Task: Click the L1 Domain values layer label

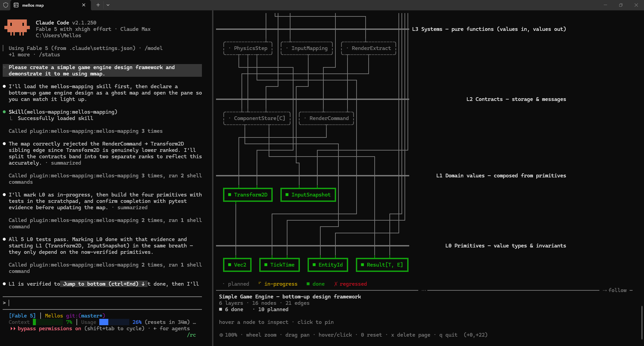Action: click(x=501, y=176)
